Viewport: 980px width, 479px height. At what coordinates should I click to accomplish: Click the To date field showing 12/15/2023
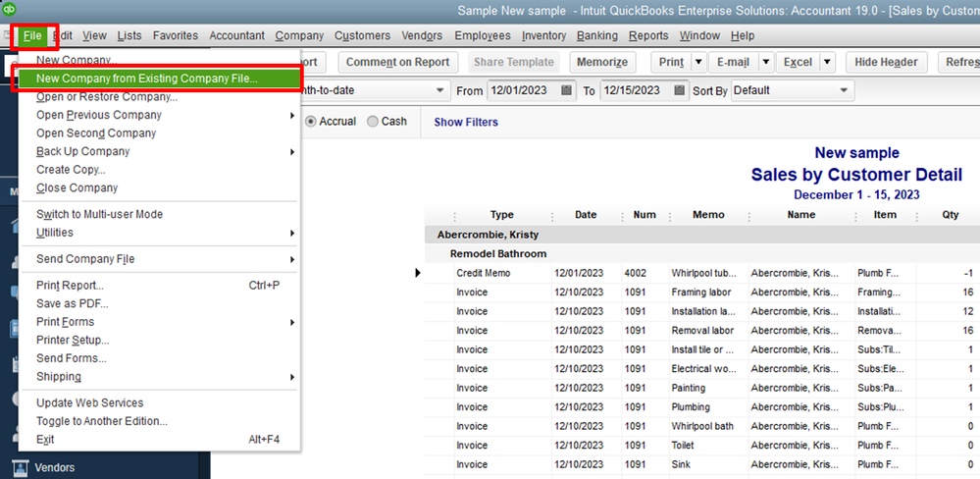click(x=637, y=90)
